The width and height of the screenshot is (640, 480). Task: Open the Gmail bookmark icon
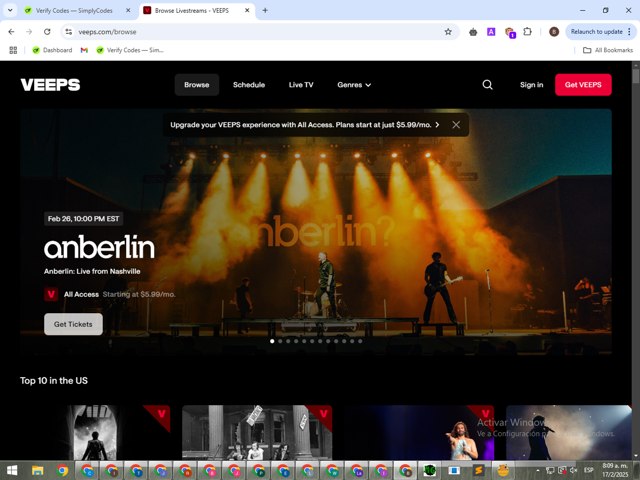click(x=84, y=50)
